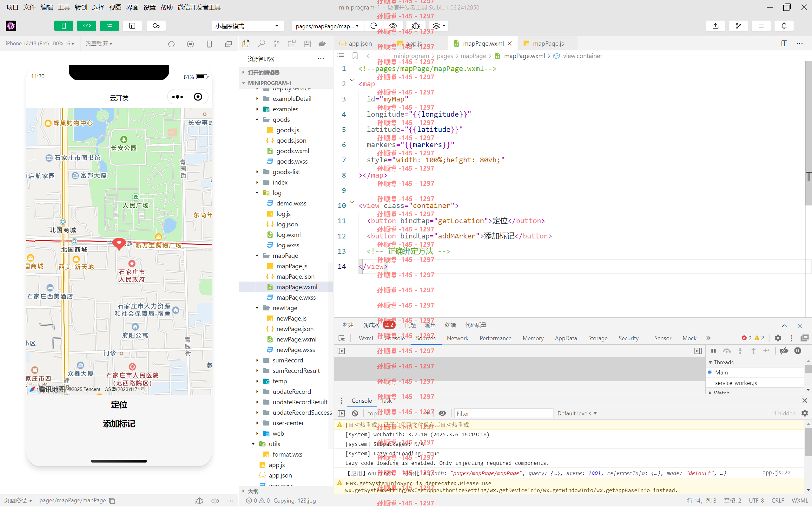Toggle the simulator panel button
The height and width of the screenshot is (507, 812).
tap(63, 26)
